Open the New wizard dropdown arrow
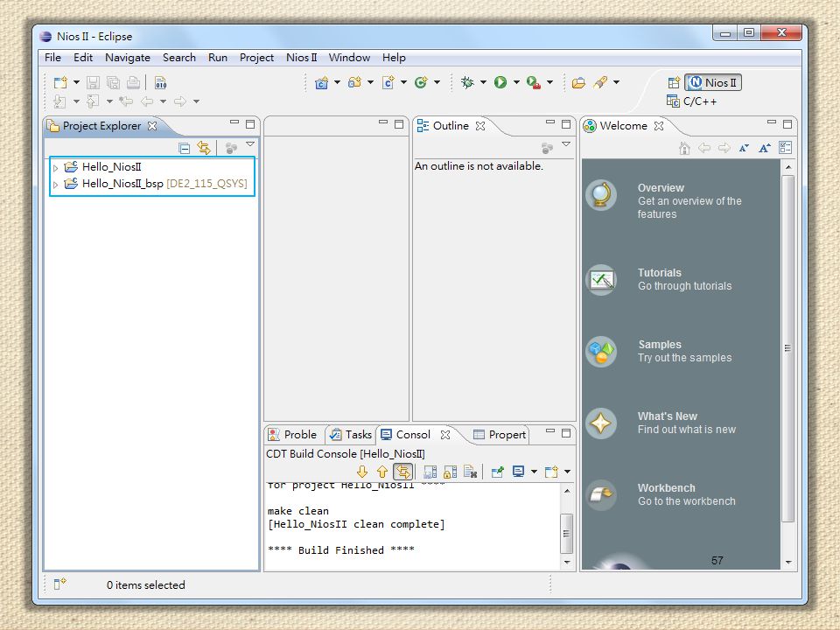Screen dimensions: 840x630 coord(76,82)
